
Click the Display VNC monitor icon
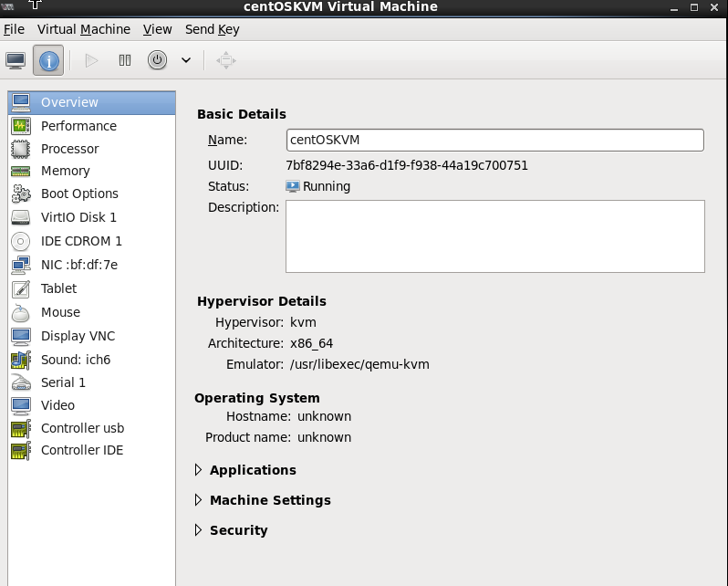point(21,337)
